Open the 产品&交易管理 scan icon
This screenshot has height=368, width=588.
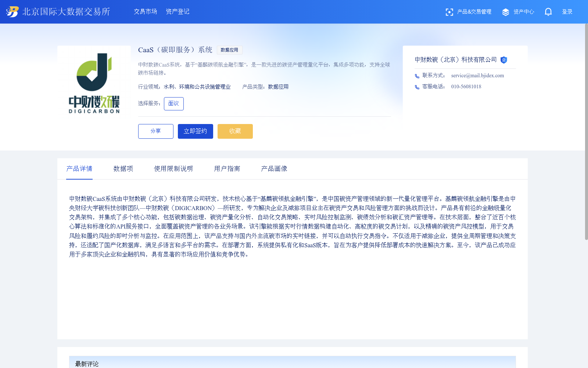[x=449, y=12]
